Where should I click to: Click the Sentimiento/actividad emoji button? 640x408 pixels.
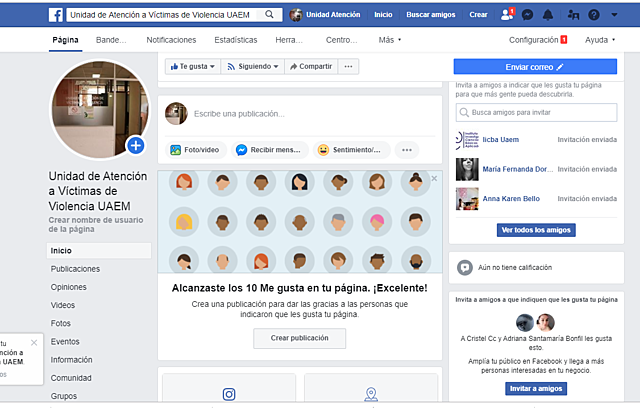click(x=351, y=150)
